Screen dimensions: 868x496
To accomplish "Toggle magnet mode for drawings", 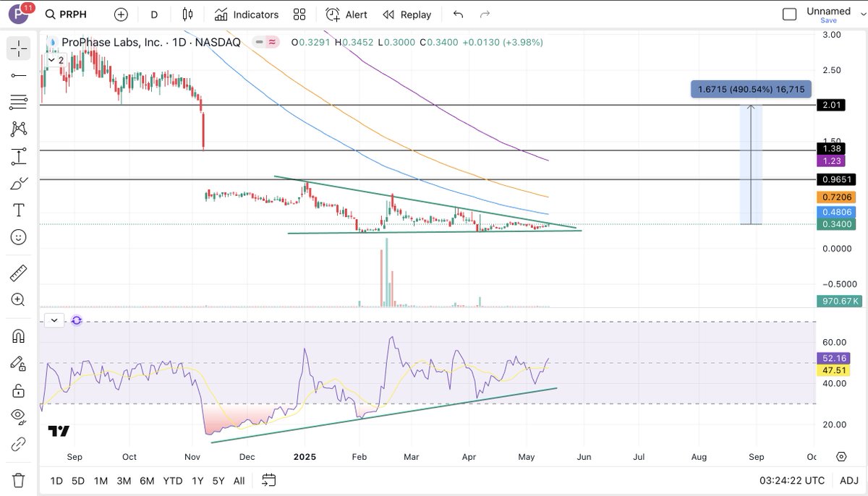I will [19, 336].
